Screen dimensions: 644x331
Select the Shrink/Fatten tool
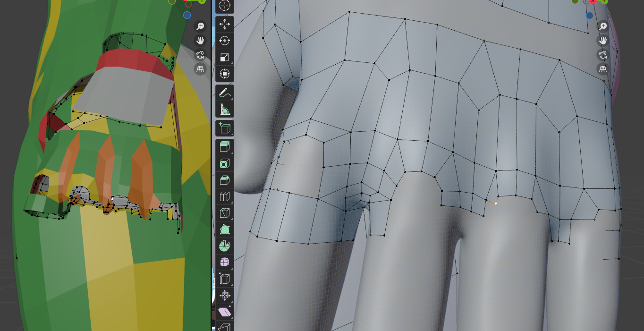point(225,296)
